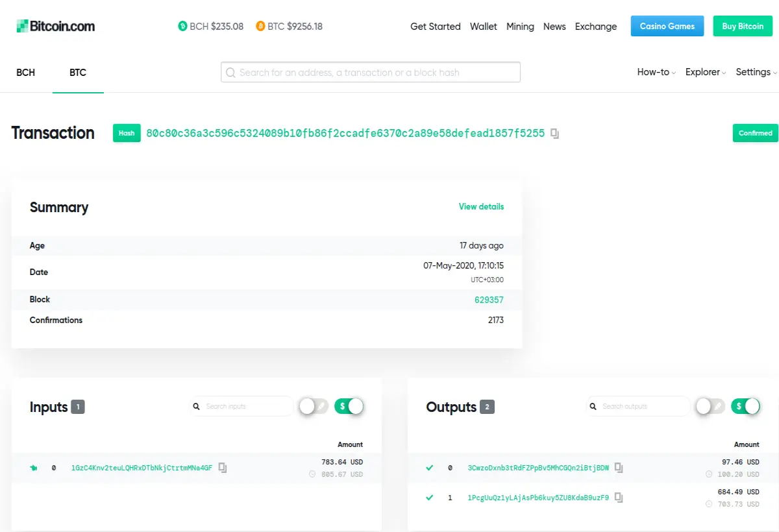Toggle the Inputs pencil edit switch
Image resolution: width=779 pixels, height=532 pixels.
pos(314,406)
